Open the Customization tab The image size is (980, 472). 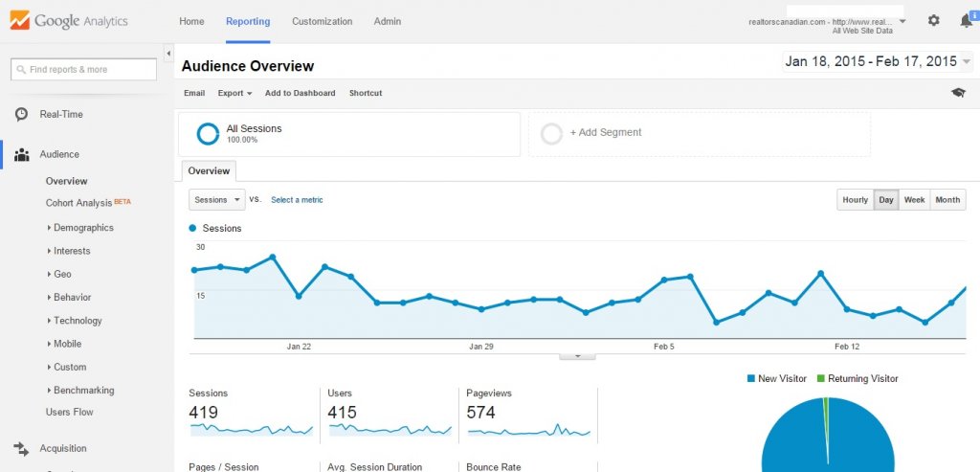[322, 21]
